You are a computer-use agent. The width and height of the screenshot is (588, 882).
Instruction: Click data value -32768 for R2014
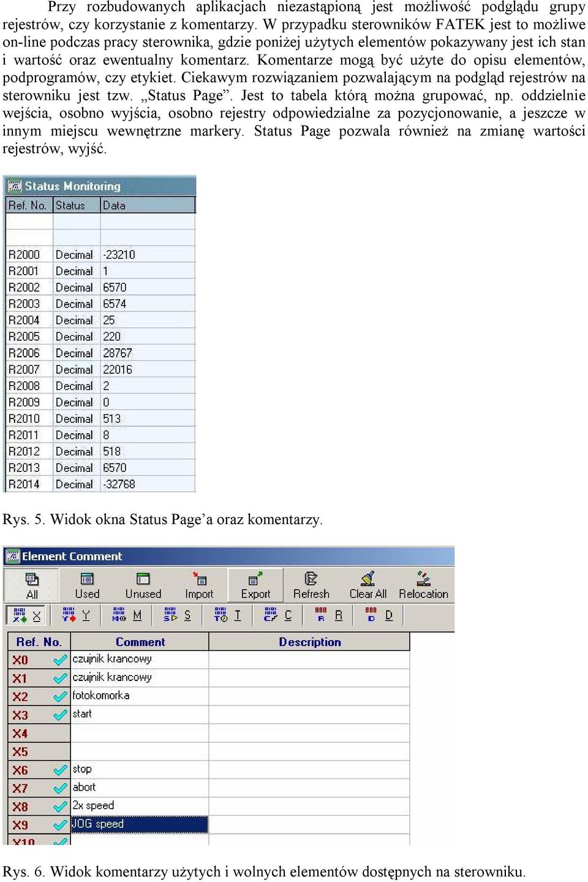point(119,484)
